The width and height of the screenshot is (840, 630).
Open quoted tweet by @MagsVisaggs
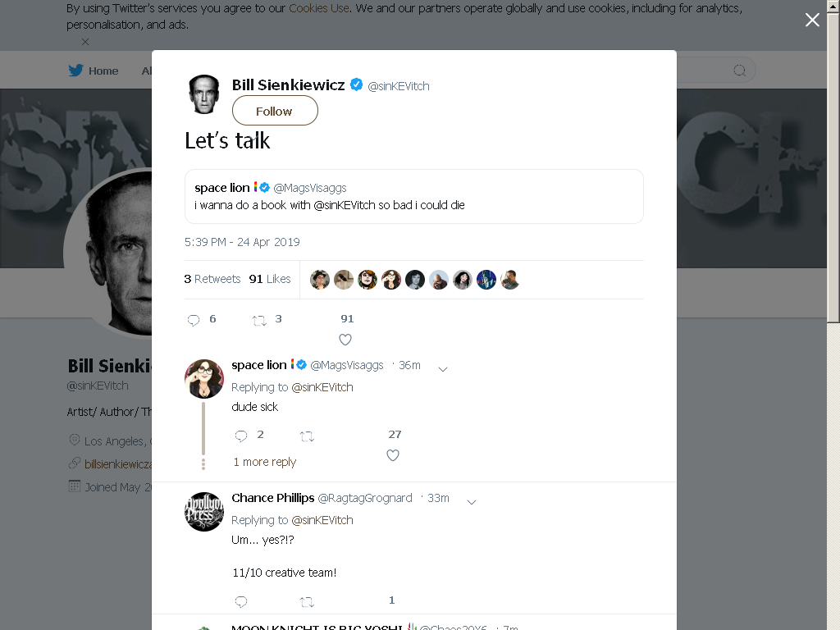414,196
